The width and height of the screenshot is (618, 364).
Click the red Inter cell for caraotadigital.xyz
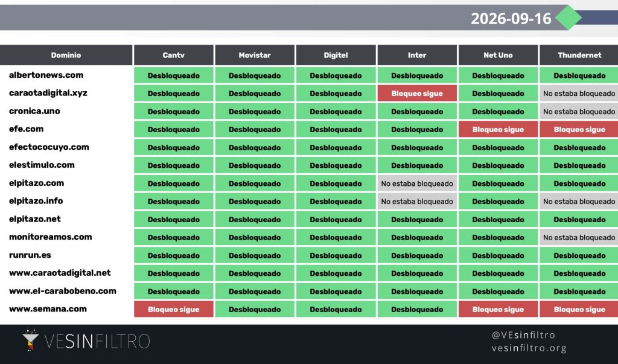click(x=417, y=94)
